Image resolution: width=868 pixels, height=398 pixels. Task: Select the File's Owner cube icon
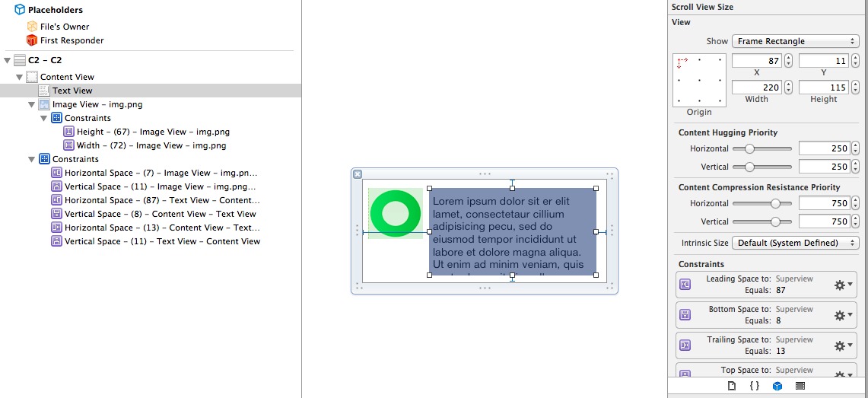(32, 26)
